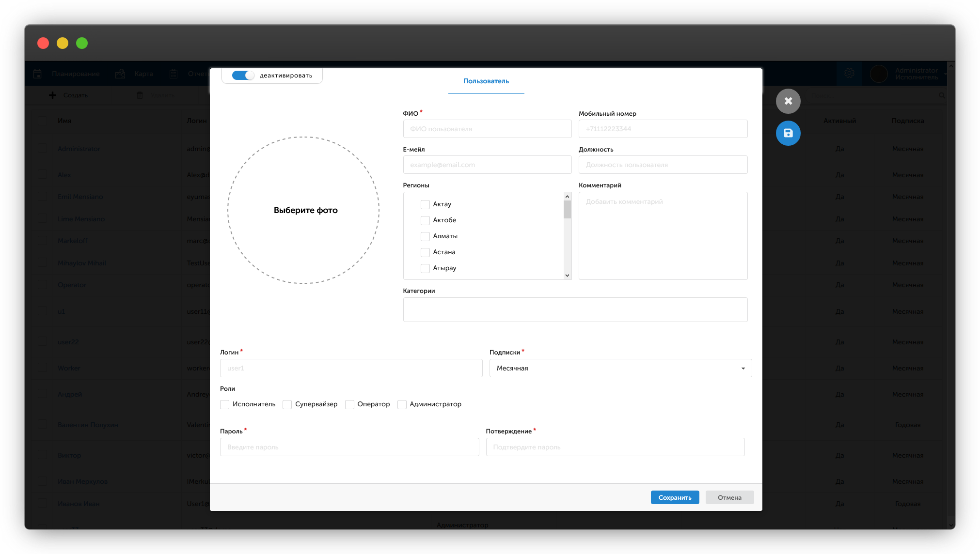
Task: Click the Карта map icon
Action: coord(120,74)
